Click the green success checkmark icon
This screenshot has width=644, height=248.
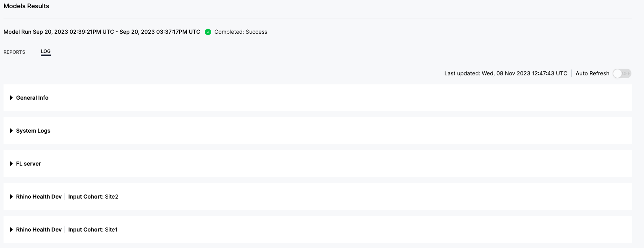(x=208, y=32)
